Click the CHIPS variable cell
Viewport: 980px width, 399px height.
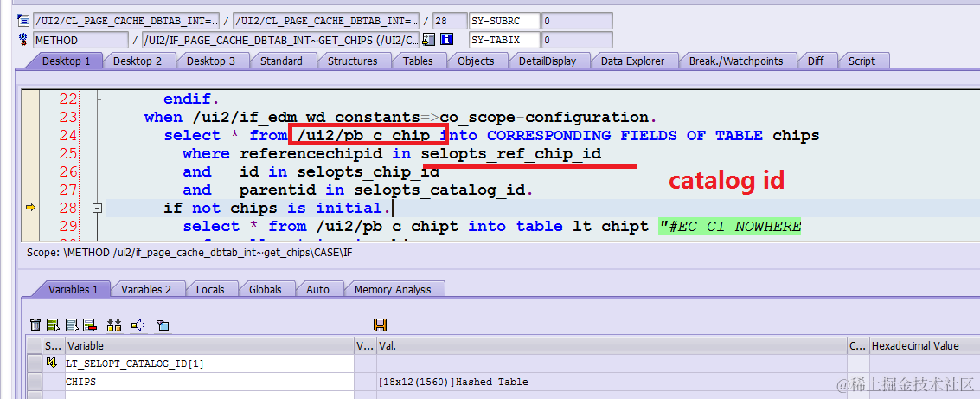coord(209,382)
